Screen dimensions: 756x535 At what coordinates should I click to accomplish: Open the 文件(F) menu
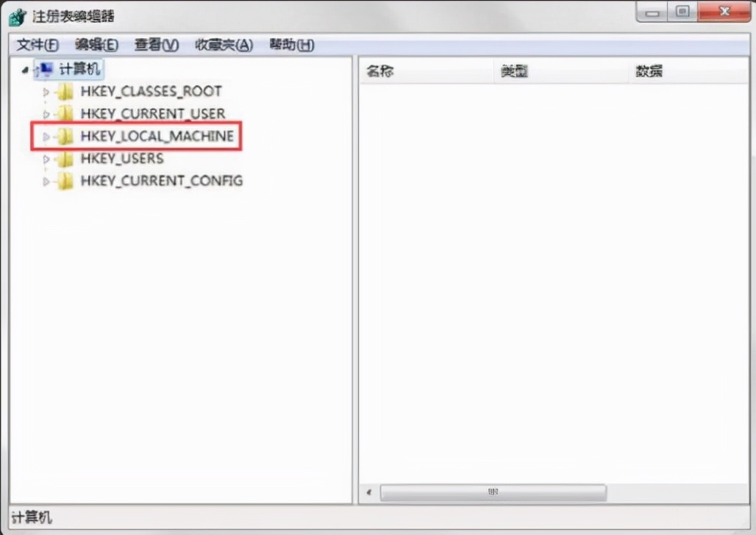coord(38,45)
